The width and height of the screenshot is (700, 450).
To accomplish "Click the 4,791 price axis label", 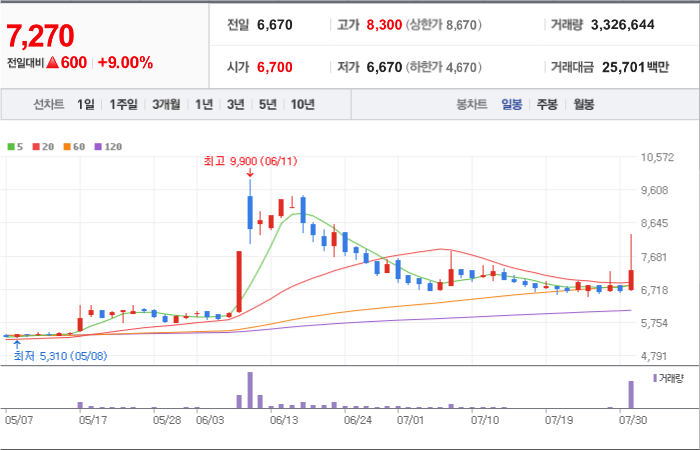I will [655, 356].
